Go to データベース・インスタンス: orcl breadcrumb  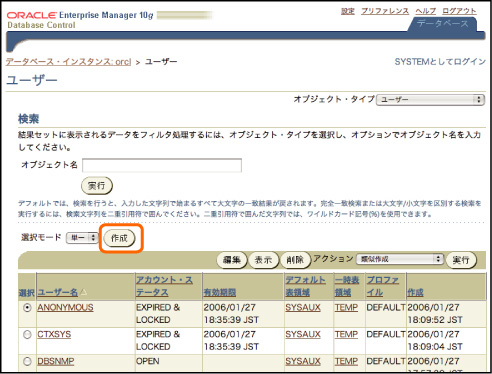coord(68,62)
